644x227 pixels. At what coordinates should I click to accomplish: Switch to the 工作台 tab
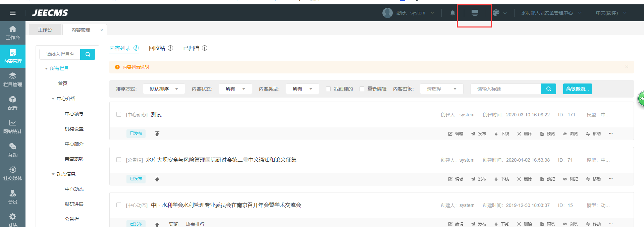[x=45, y=30]
